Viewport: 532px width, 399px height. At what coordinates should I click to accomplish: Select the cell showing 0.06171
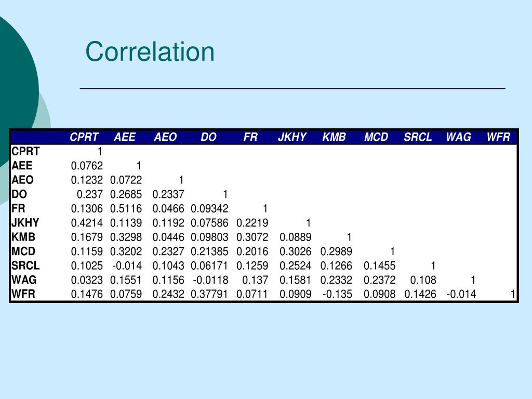point(210,265)
